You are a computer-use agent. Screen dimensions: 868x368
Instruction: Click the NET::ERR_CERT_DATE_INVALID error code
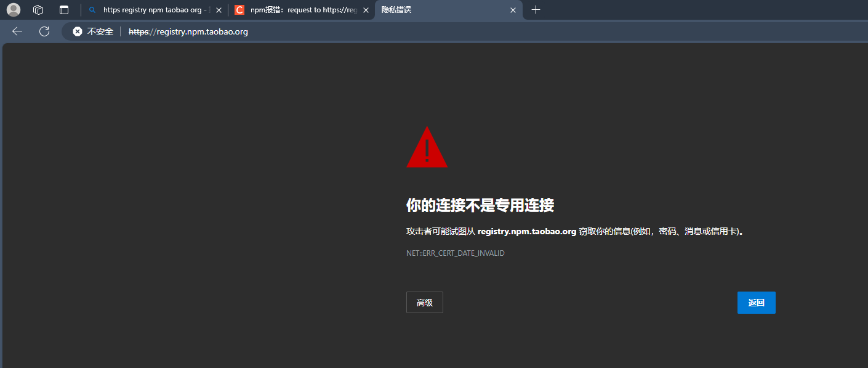coord(456,253)
